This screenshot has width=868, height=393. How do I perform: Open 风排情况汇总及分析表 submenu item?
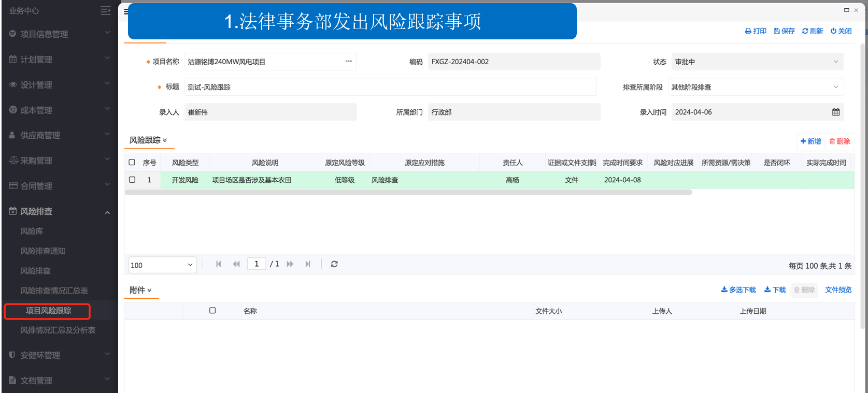click(58, 330)
